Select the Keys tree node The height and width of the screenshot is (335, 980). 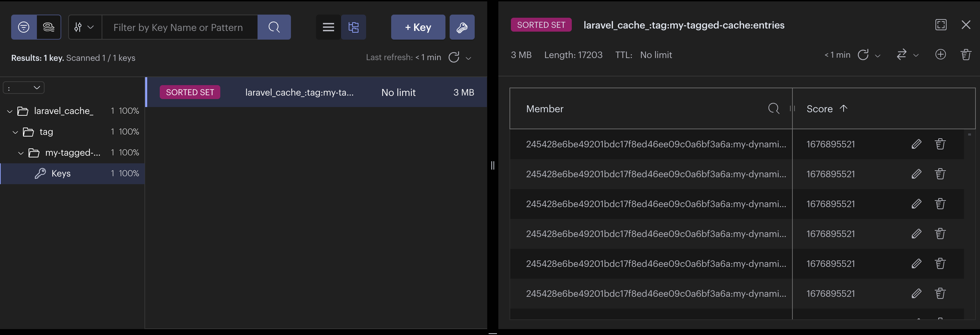pyautogui.click(x=72, y=173)
